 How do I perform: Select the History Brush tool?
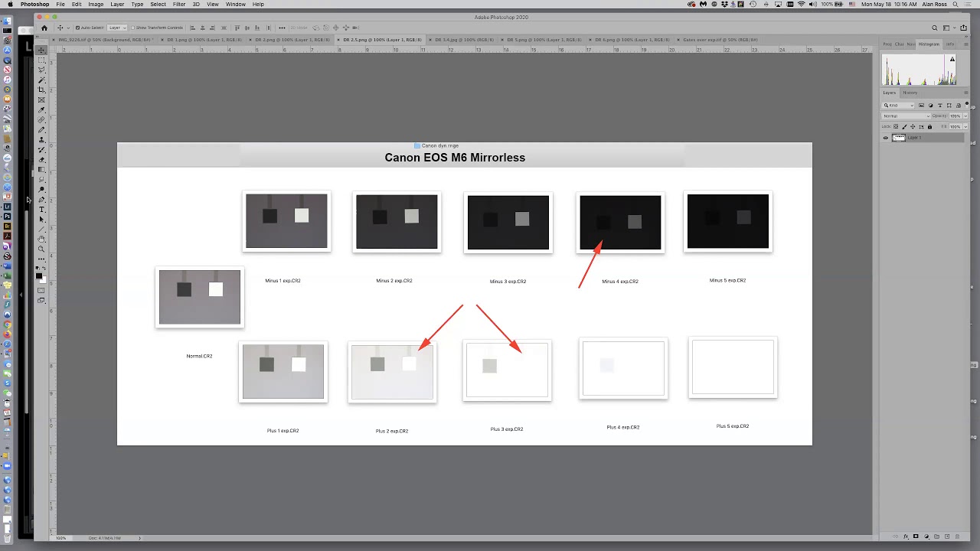(x=42, y=148)
